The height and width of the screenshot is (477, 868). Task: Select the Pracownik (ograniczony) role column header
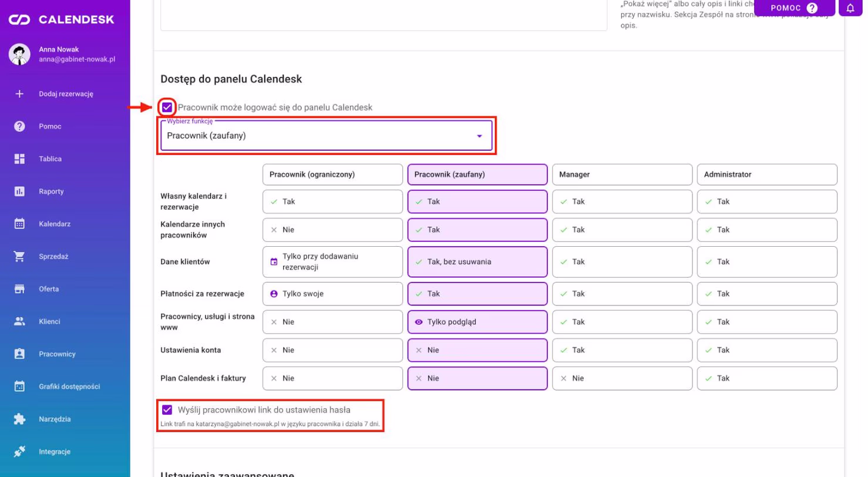[x=333, y=174]
